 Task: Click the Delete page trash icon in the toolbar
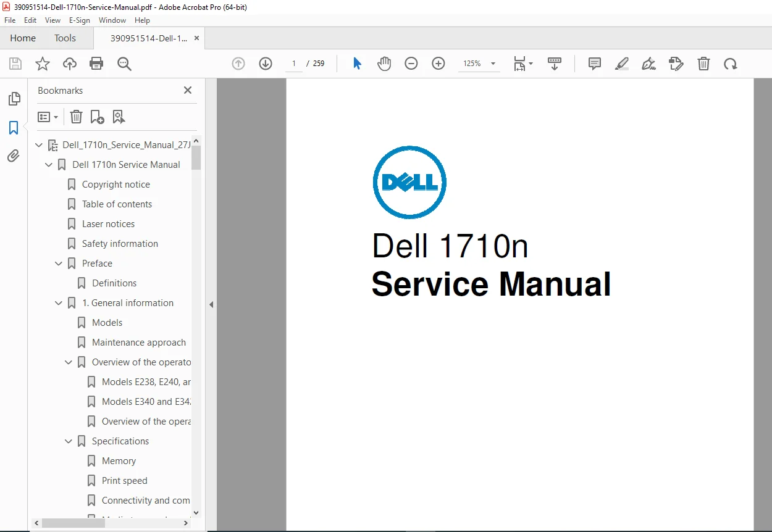pos(703,64)
